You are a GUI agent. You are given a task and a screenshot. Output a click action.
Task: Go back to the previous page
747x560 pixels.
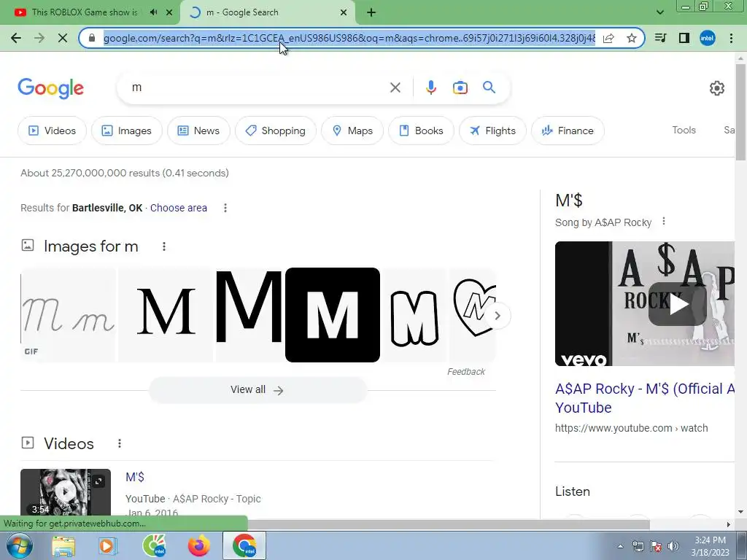pyautogui.click(x=16, y=38)
